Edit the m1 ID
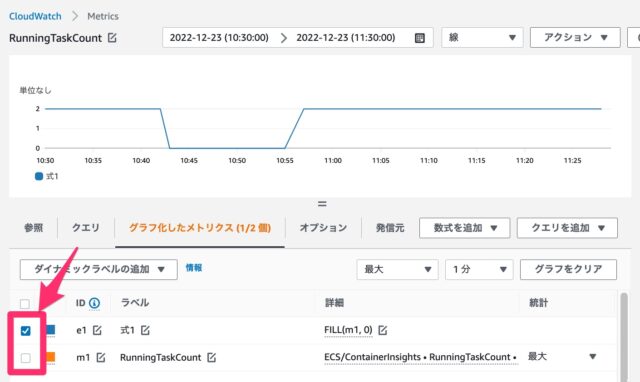 (x=101, y=358)
